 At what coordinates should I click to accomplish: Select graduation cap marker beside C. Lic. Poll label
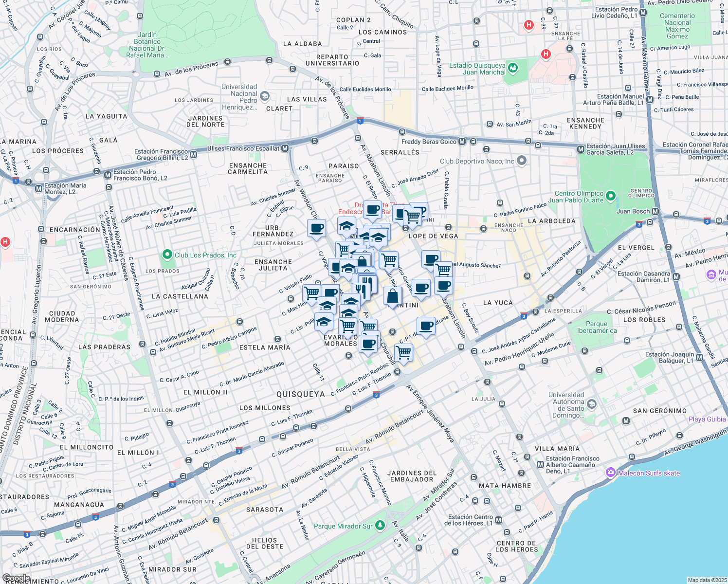[x=324, y=322]
